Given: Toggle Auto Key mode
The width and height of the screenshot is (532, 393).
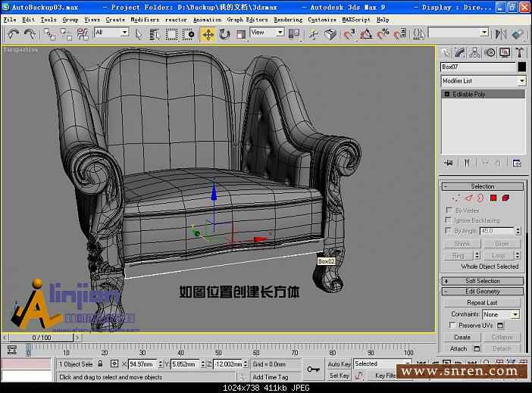Looking at the screenshot, I should (x=339, y=364).
